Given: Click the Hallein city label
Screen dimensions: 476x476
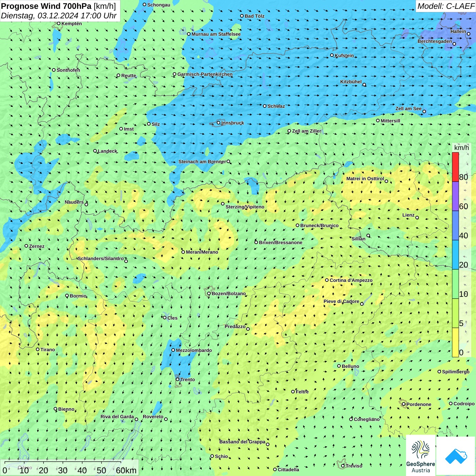Looking at the screenshot, I should tap(458, 31).
